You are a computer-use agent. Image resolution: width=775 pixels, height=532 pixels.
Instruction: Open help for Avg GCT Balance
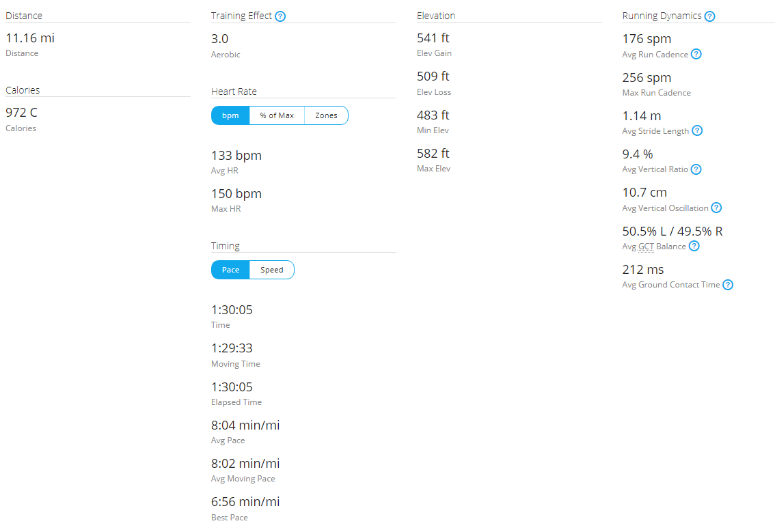694,247
